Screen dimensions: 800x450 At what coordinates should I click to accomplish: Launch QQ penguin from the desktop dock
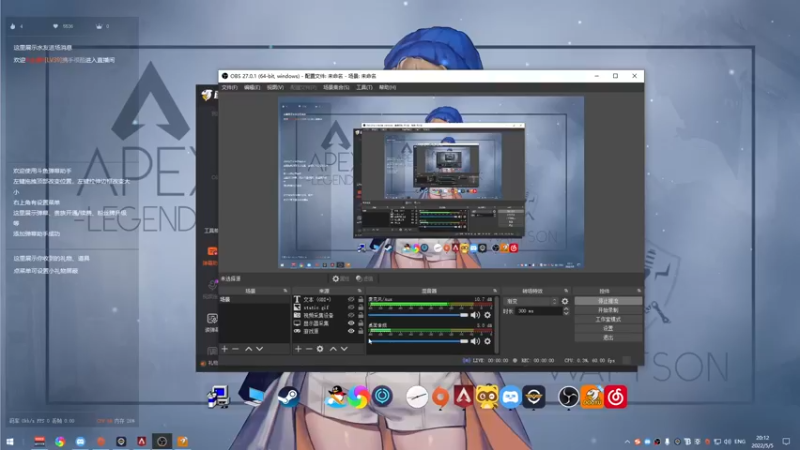point(336,396)
